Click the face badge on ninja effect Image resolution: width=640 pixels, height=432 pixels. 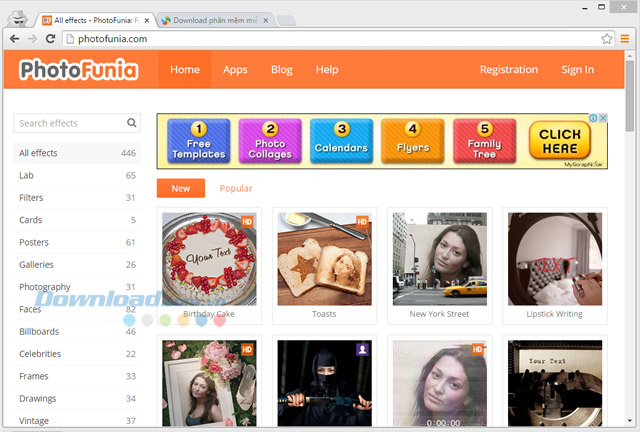pos(362,350)
